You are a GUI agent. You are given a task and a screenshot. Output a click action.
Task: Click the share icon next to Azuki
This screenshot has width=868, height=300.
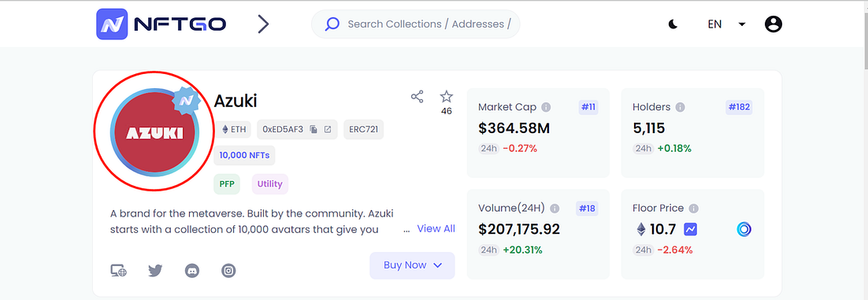click(417, 97)
